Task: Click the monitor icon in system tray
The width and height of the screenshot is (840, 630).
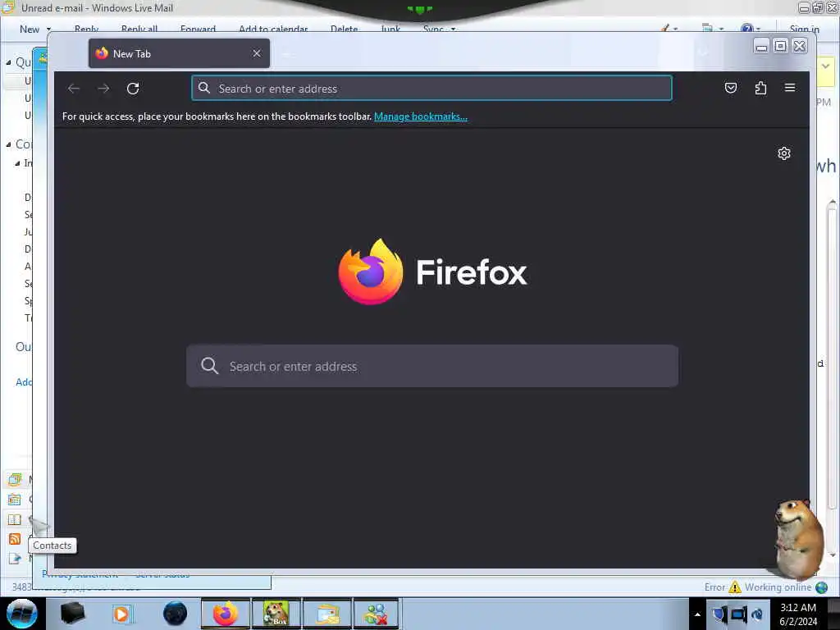Action: click(x=738, y=614)
